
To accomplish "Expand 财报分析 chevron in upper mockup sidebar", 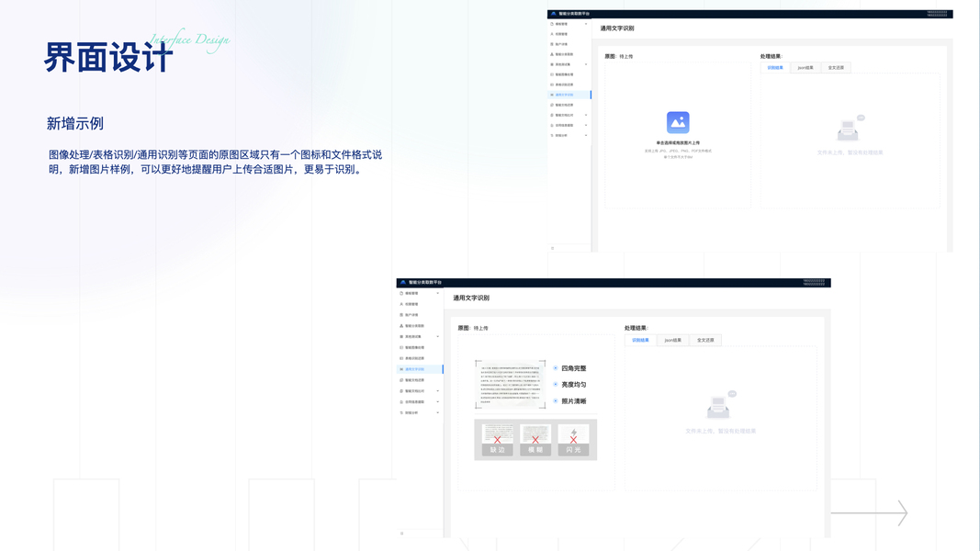I will click(586, 135).
